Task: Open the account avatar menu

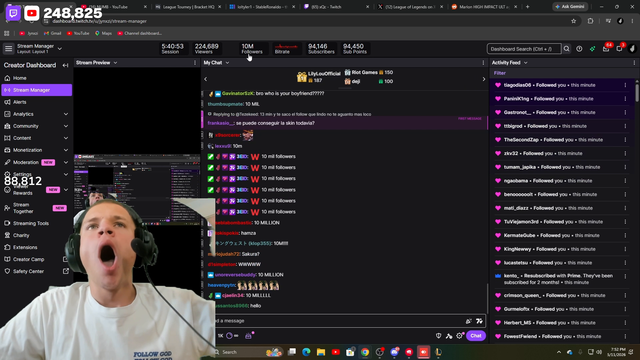Action: tap(632, 49)
